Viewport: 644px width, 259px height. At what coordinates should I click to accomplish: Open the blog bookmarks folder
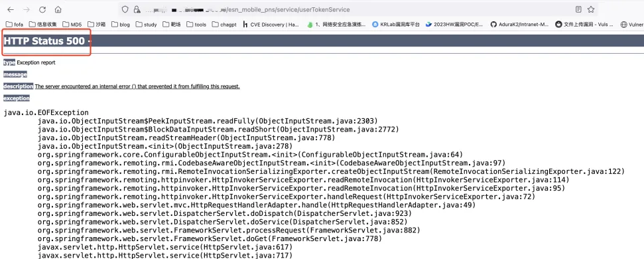121,25
